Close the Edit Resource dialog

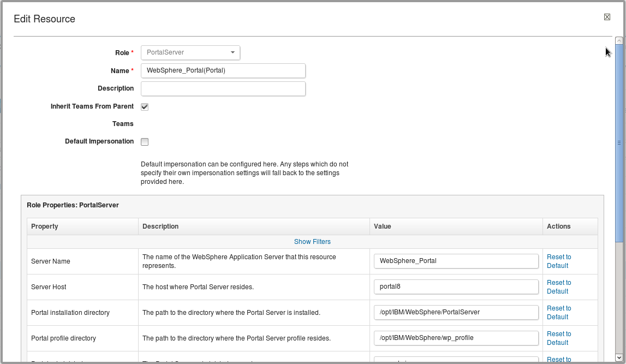[607, 17]
